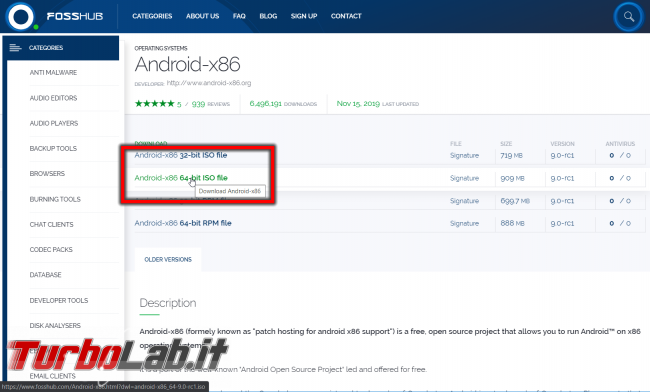Click the 909 MB size value
The width and height of the screenshot is (650, 392).
tap(512, 178)
